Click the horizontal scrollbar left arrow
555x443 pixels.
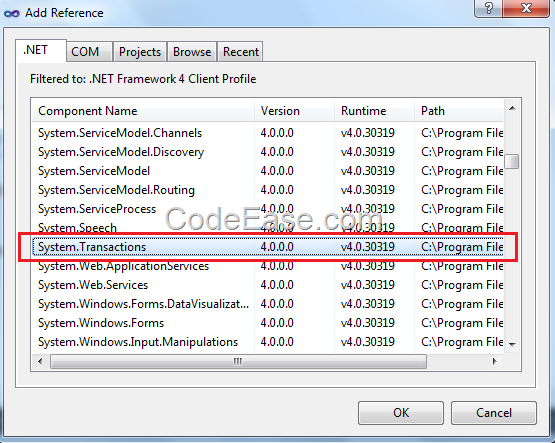pos(40,361)
